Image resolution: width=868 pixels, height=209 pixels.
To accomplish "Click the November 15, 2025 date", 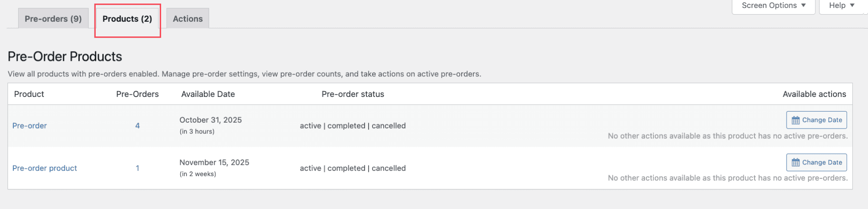I will pos(214,162).
